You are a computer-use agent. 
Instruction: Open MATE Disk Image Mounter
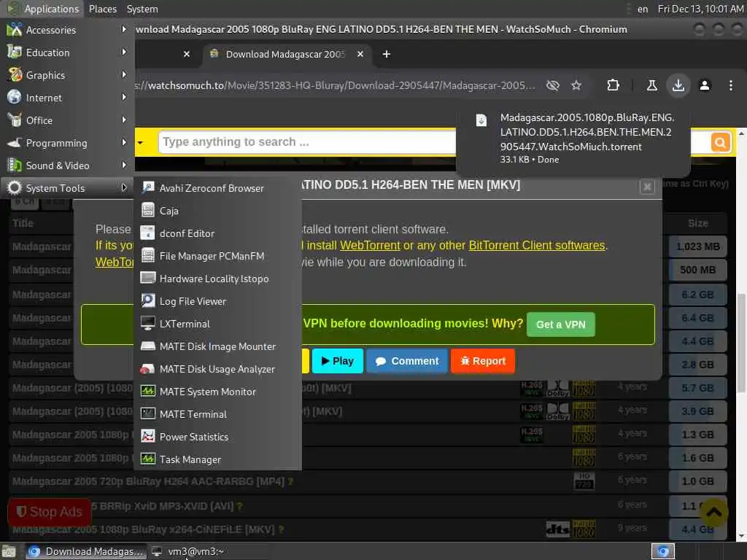pyautogui.click(x=217, y=346)
